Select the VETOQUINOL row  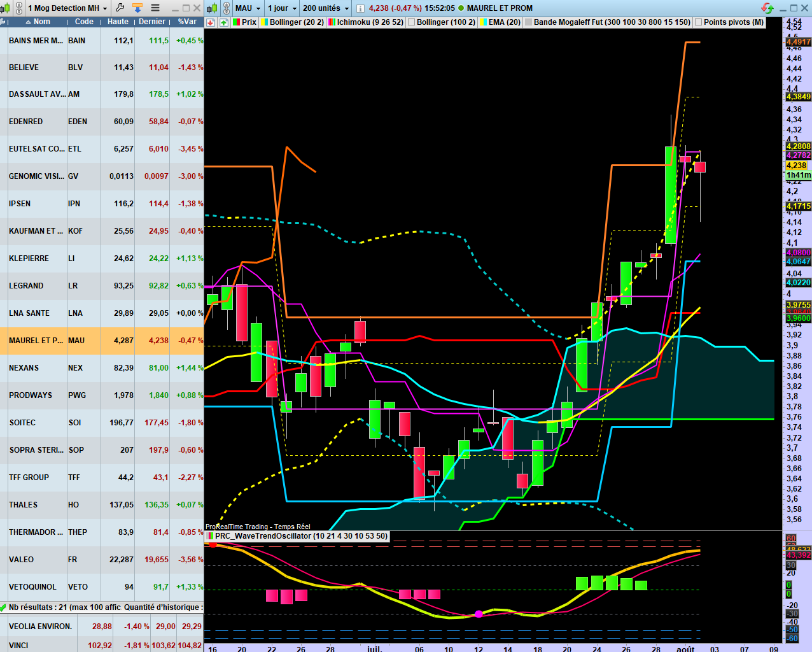click(x=102, y=586)
